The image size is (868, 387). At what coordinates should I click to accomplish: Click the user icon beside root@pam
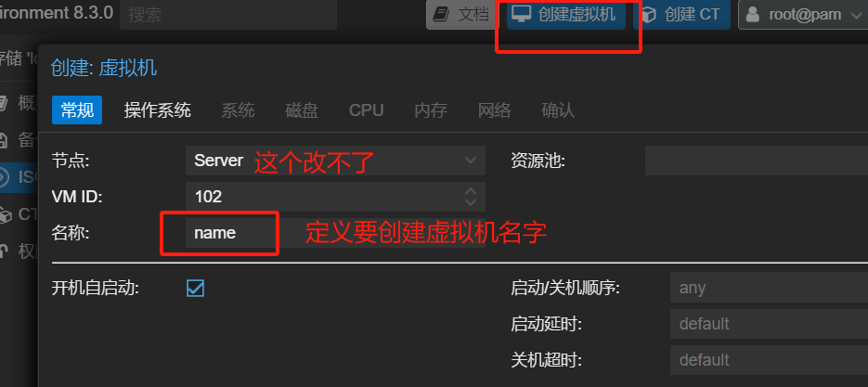point(753,15)
